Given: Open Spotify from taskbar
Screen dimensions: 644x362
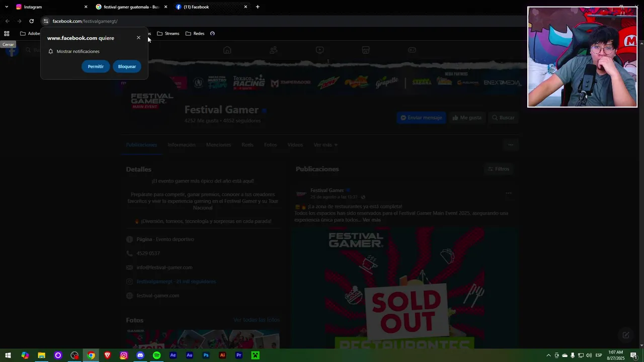Looking at the screenshot, I should [156, 355].
